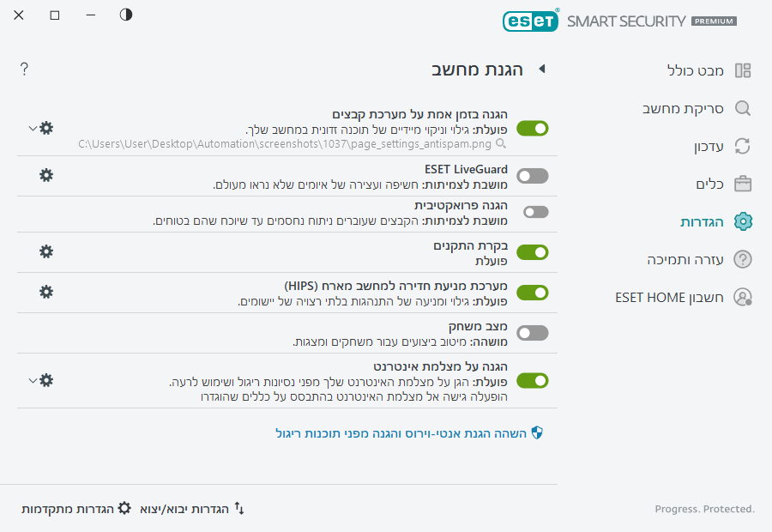Click הגדרות יבוא/יצוא import/export settings
The image size is (772, 532).
click(x=192, y=509)
